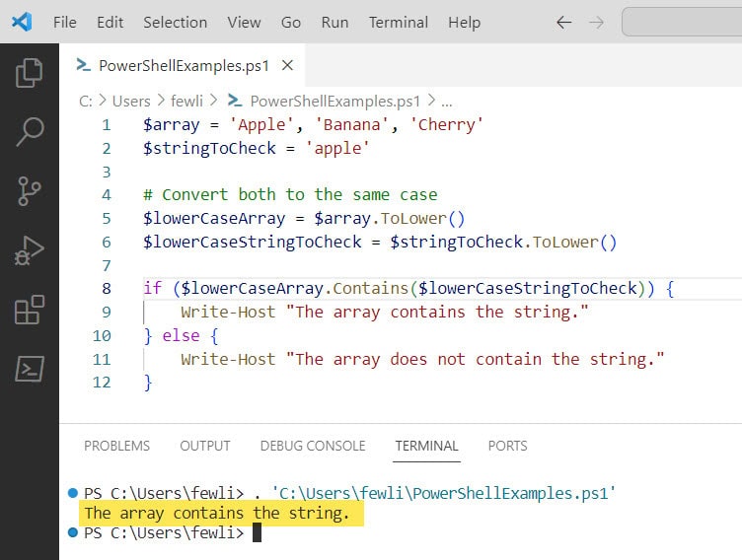Click Write-Host on line 9
This screenshot has height=560, width=742.
228,313
